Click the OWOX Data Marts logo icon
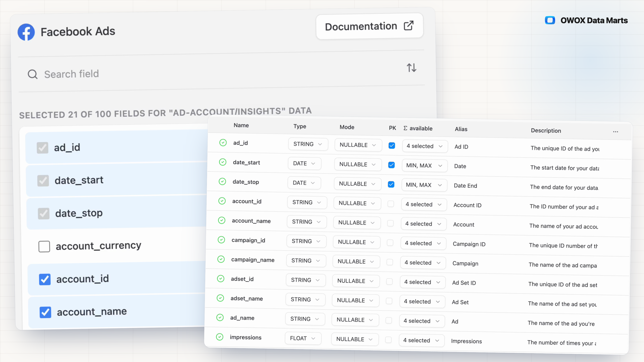 (550, 20)
